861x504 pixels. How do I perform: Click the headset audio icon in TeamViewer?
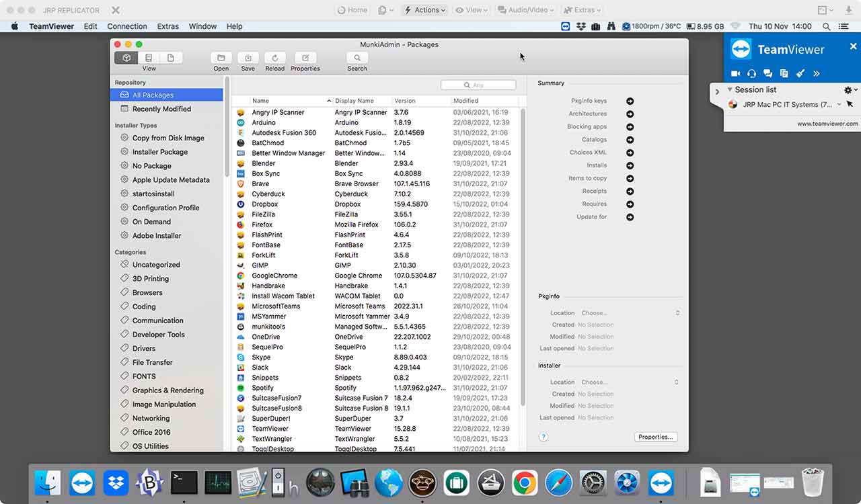(x=751, y=73)
